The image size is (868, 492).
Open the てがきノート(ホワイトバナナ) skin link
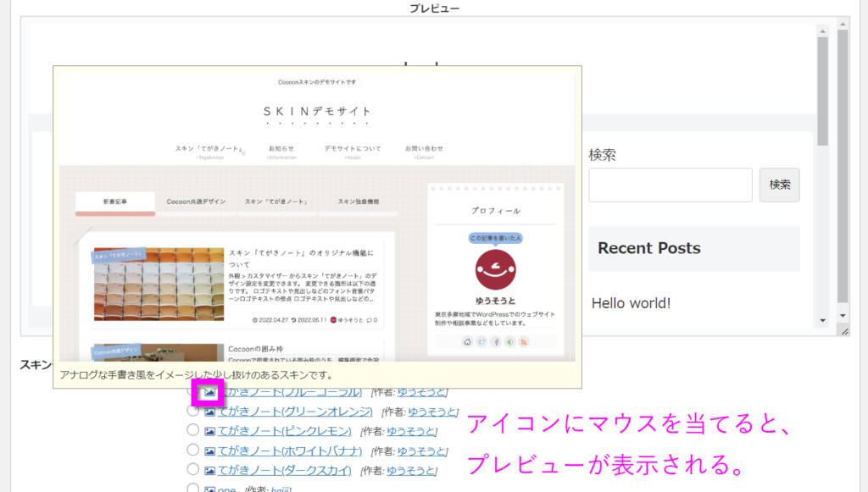pyautogui.click(x=290, y=451)
